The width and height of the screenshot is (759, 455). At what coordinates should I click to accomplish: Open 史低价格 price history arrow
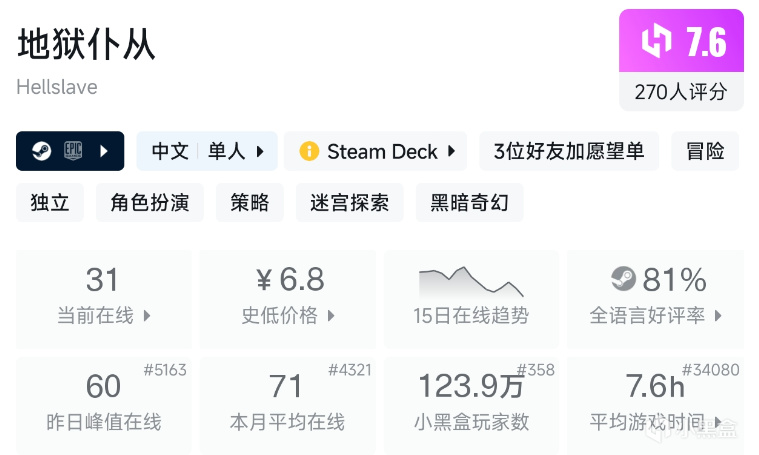click(x=331, y=316)
